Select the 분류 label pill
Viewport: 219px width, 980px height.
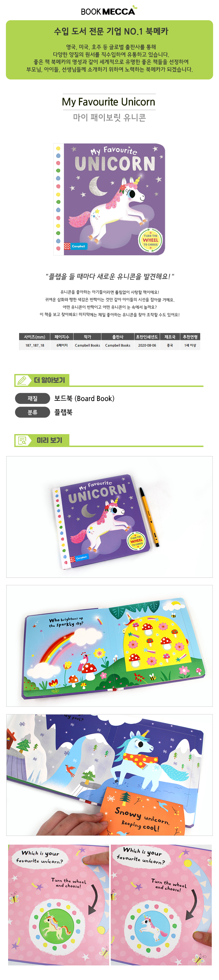[33, 412]
